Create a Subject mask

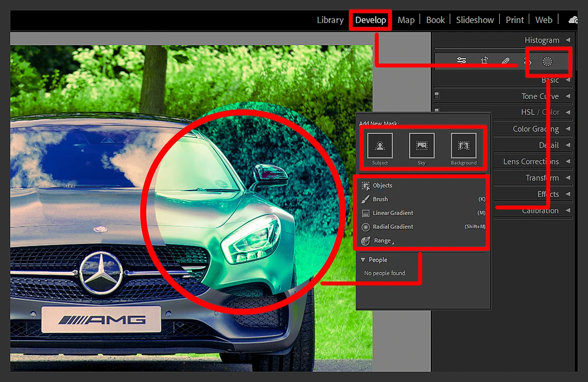[x=380, y=146]
